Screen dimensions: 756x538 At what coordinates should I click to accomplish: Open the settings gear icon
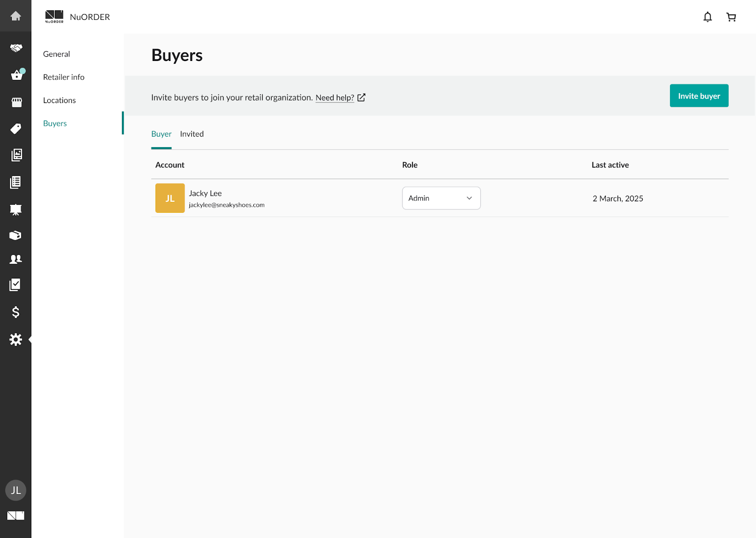click(16, 339)
